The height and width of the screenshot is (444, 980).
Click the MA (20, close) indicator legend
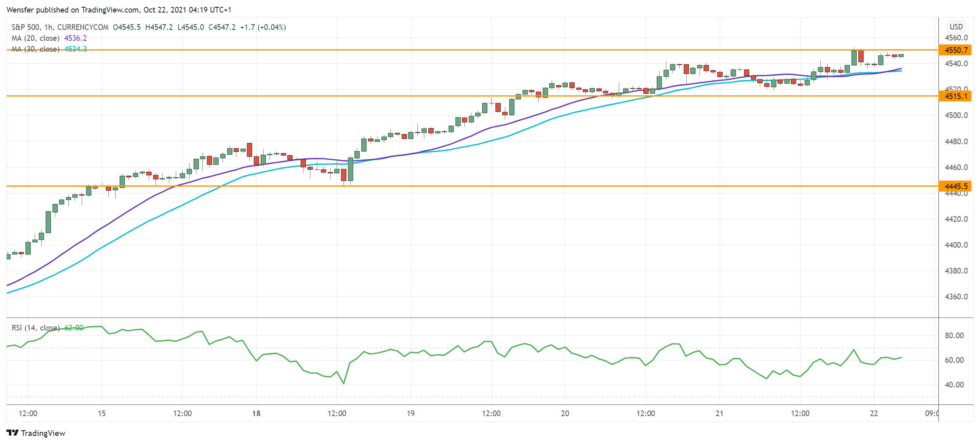tap(36, 38)
